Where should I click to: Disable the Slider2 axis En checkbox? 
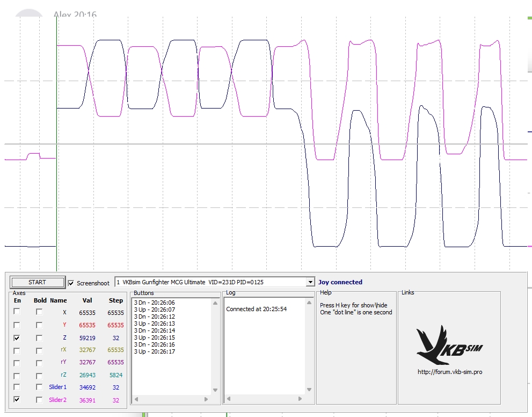point(17,400)
